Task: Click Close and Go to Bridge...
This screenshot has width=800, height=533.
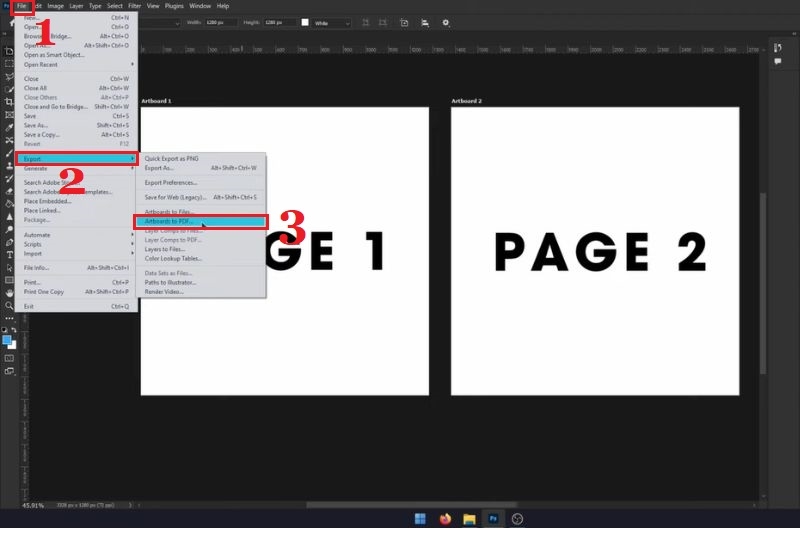Action: coord(76,107)
